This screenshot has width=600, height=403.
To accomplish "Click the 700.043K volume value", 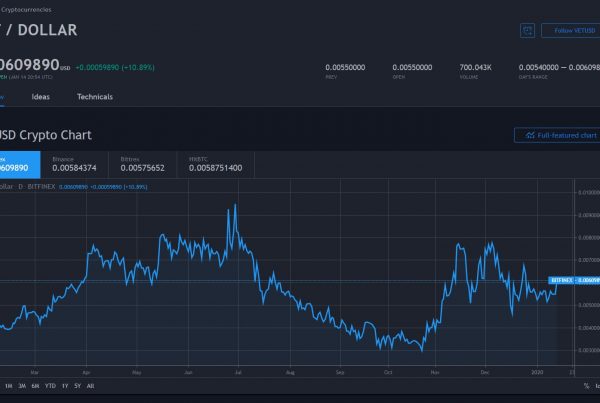I will (475, 67).
